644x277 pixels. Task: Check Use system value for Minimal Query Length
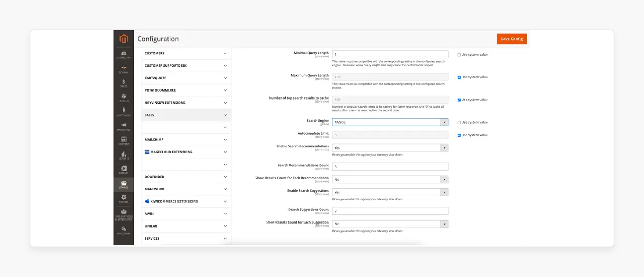point(459,55)
